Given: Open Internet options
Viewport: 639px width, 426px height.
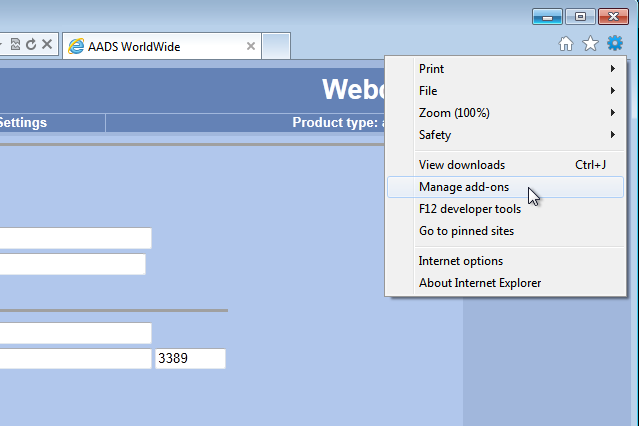Looking at the screenshot, I should click(461, 261).
